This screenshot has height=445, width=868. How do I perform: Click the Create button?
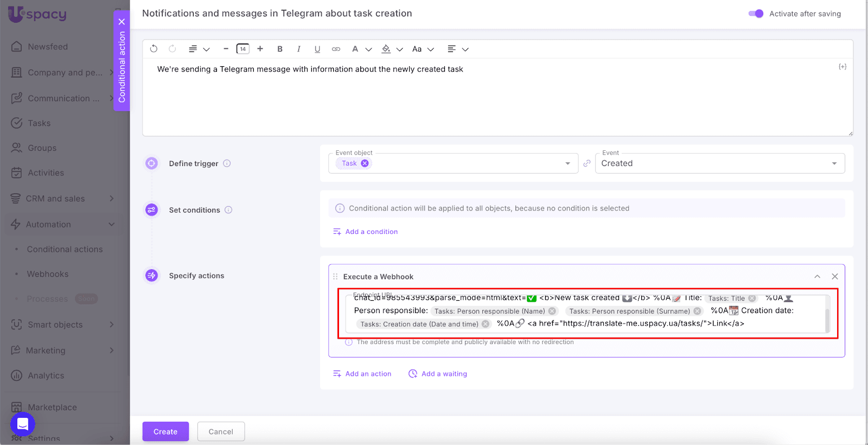click(x=165, y=431)
